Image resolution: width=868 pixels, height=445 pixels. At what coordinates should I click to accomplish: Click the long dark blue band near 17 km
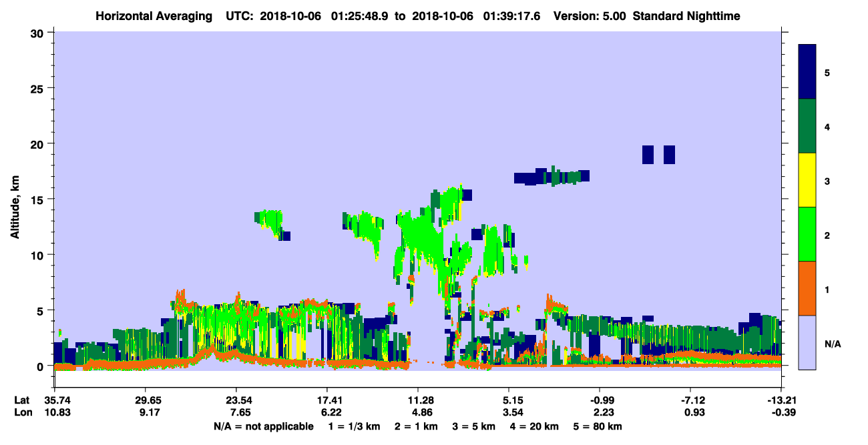point(552,177)
